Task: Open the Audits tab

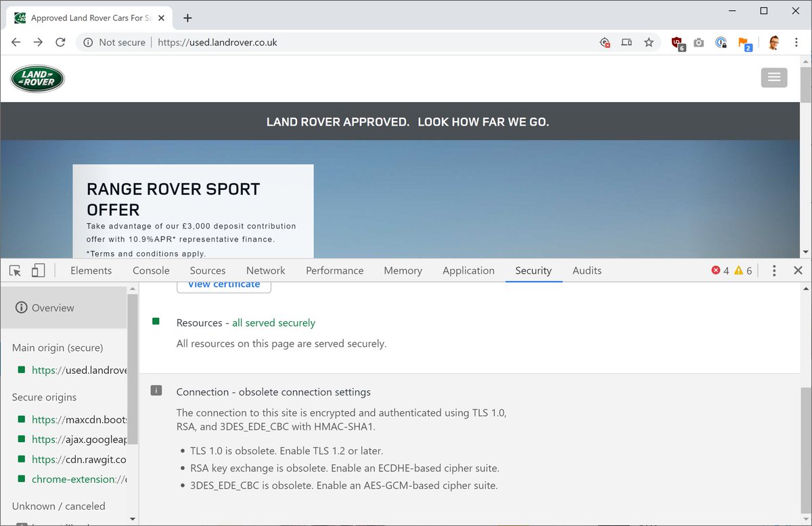Action: [587, 270]
